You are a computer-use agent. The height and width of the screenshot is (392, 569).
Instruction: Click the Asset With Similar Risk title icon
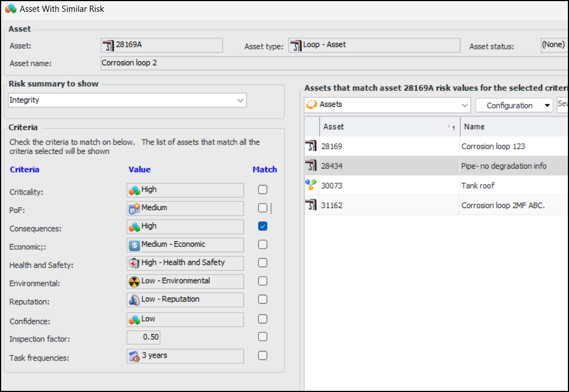pos(10,9)
